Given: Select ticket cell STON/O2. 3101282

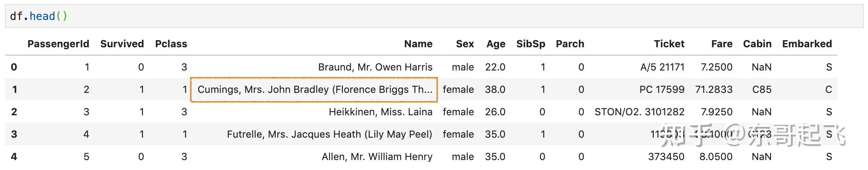Looking at the screenshot, I should click(x=639, y=112).
